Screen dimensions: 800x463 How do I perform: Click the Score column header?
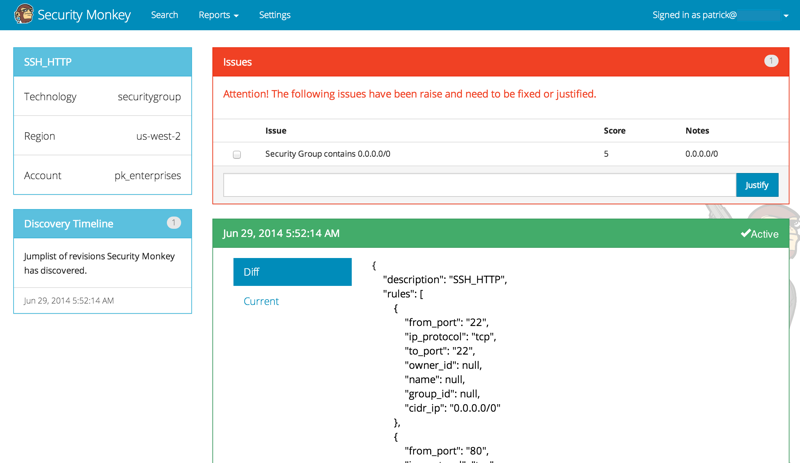point(614,131)
